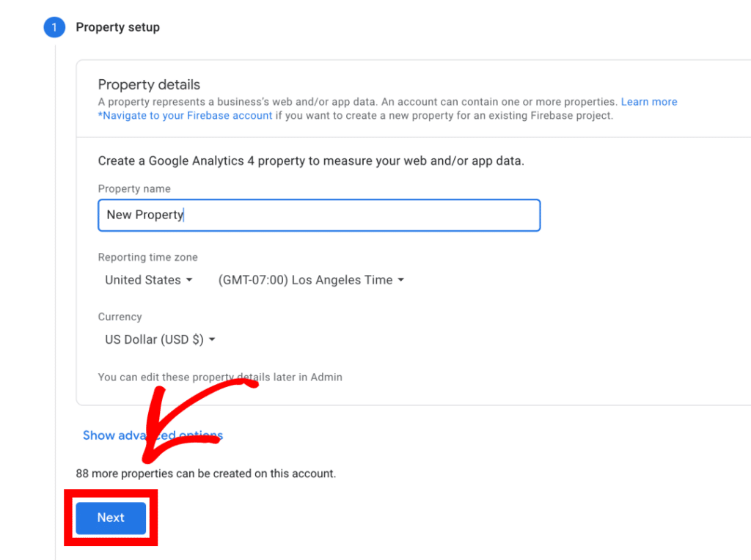751x560 pixels.
Task: Click the Currency label
Action: [x=120, y=317]
